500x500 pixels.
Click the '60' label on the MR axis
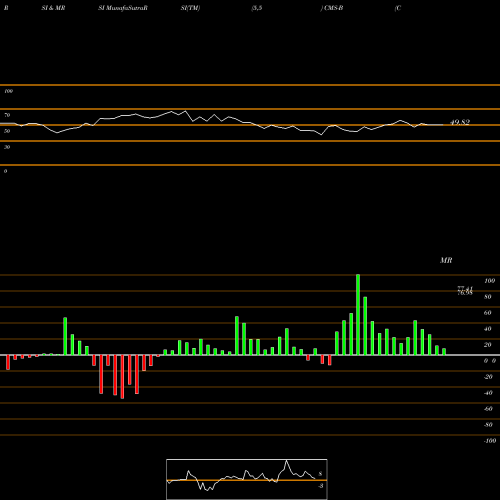pos(488,313)
